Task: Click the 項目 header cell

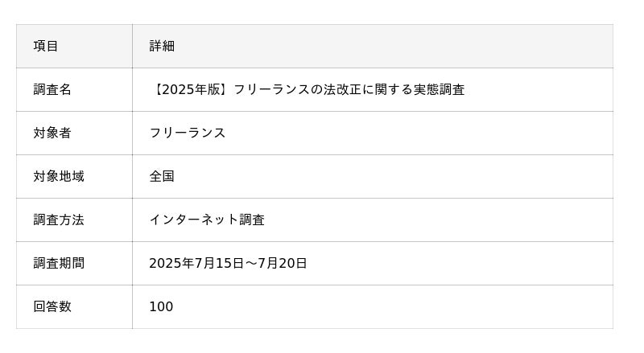Action: coord(74,46)
